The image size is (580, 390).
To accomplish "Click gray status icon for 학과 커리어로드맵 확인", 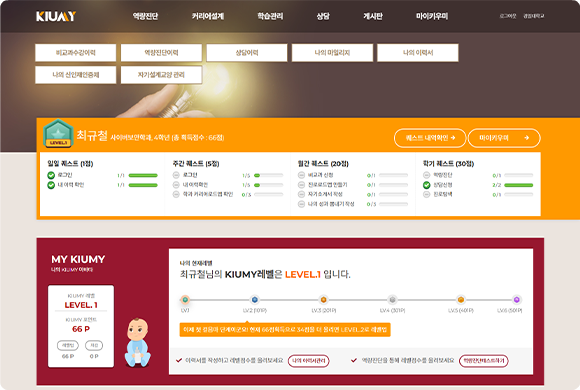I will [x=176, y=195].
